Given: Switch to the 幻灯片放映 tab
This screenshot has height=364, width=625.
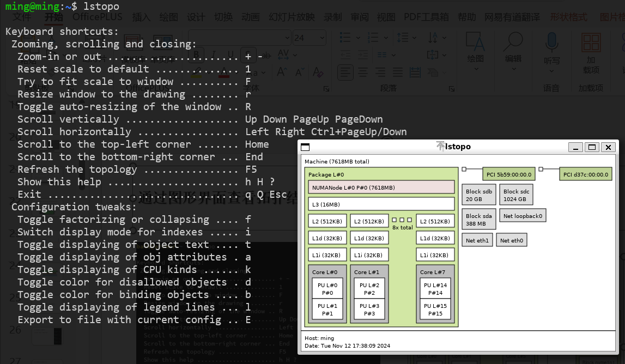Looking at the screenshot, I should 292,17.
